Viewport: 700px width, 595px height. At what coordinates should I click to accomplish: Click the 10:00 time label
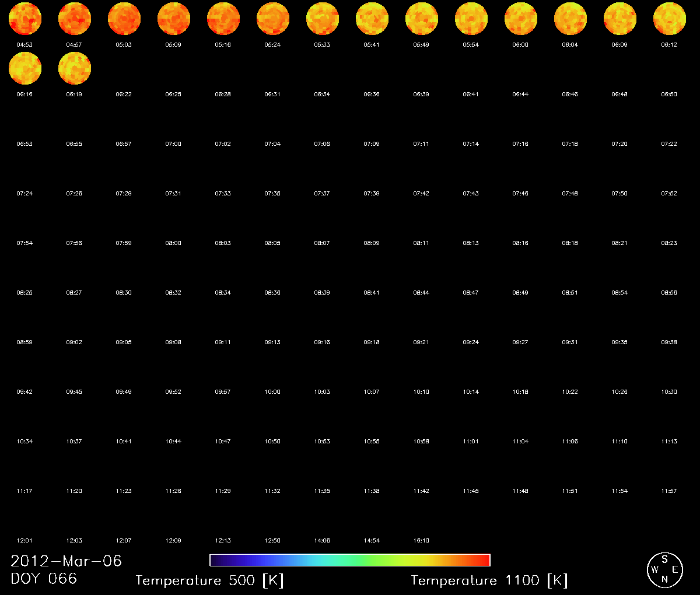click(x=272, y=392)
